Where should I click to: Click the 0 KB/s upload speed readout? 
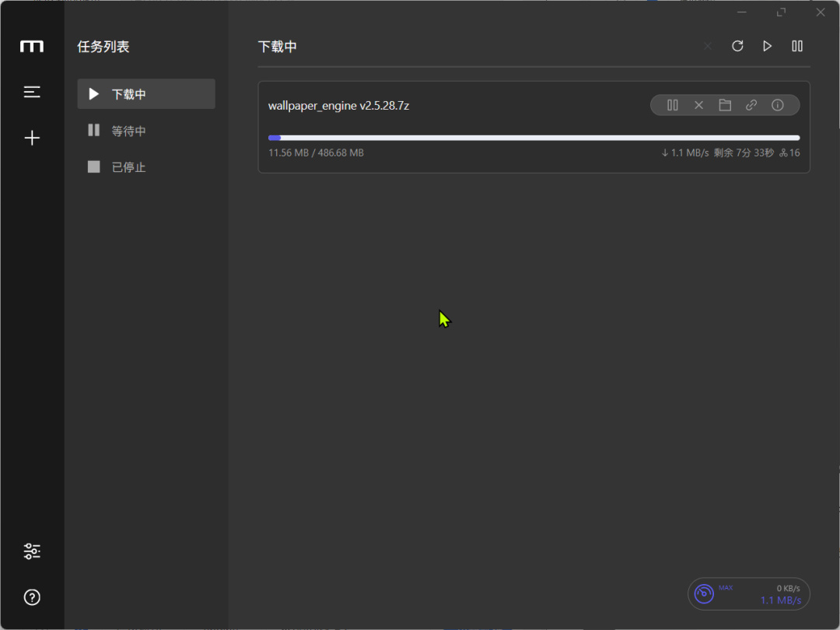[788, 588]
